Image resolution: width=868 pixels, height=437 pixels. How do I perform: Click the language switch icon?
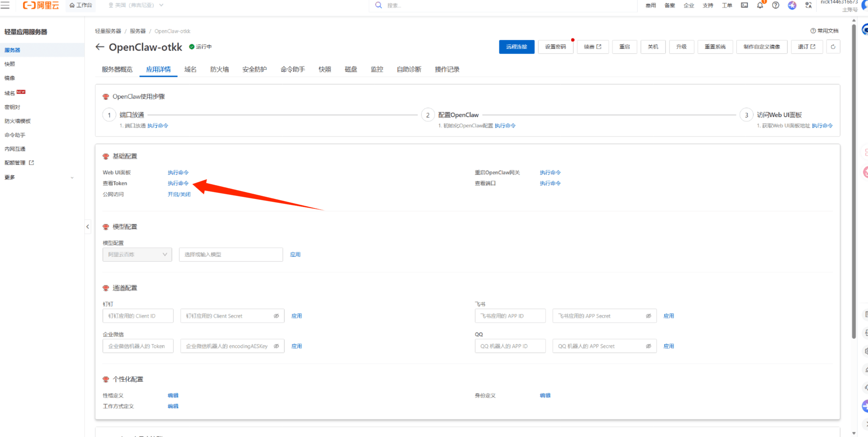[808, 5]
